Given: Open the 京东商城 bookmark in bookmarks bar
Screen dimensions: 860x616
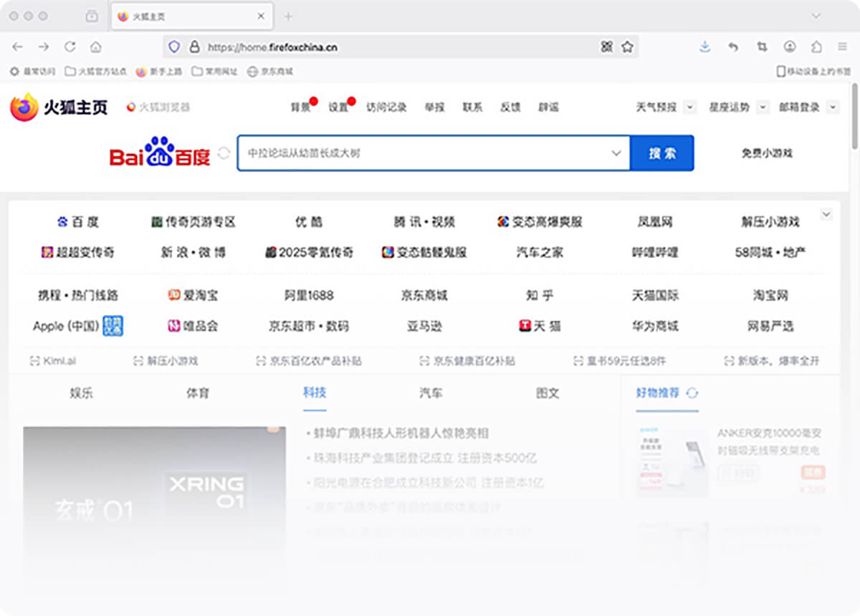Looking at the screenshot, I should pyautogui.click(x=270, y=72).
